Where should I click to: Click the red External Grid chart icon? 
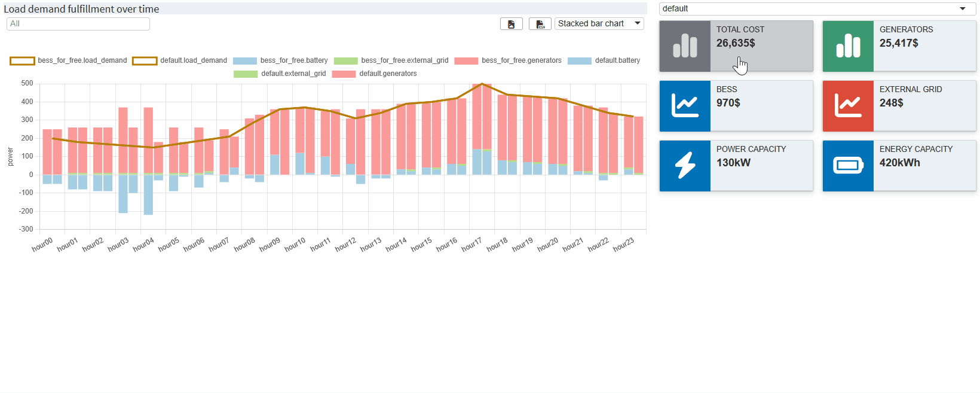coord(848,106)
